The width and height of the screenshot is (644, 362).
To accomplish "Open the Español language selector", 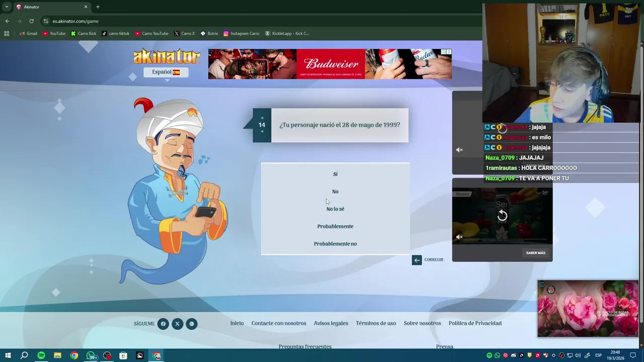I will [166, 72].
